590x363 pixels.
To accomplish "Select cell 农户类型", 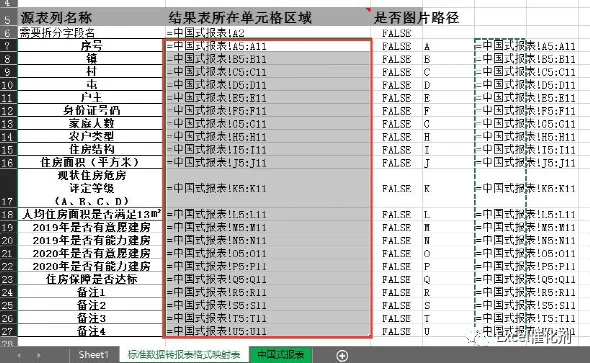I will 90,137.
